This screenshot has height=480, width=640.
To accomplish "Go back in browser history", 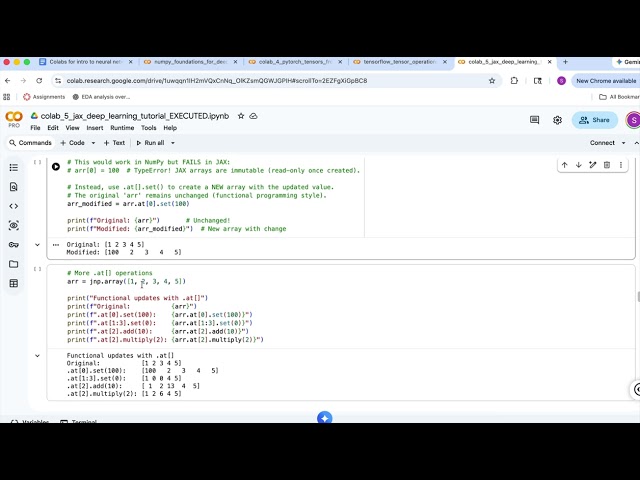I will pyautogui.click(x=7, y=81).
